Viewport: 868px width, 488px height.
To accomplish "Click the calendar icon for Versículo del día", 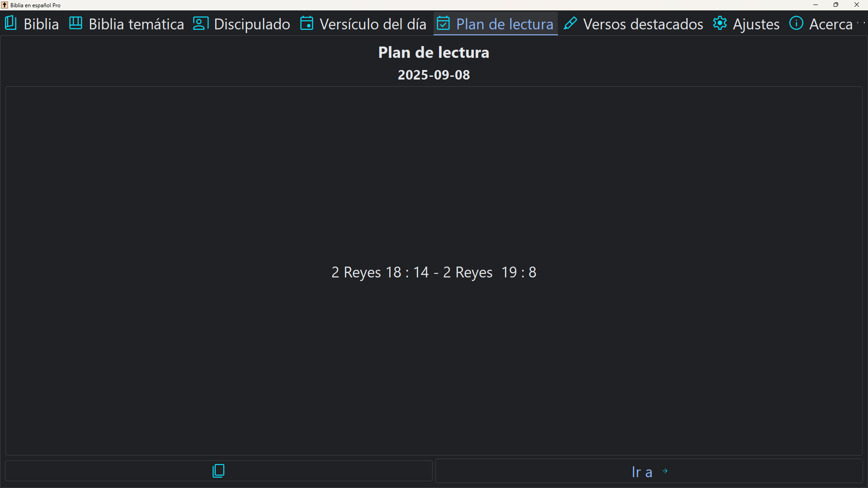I will coord(307,23).
